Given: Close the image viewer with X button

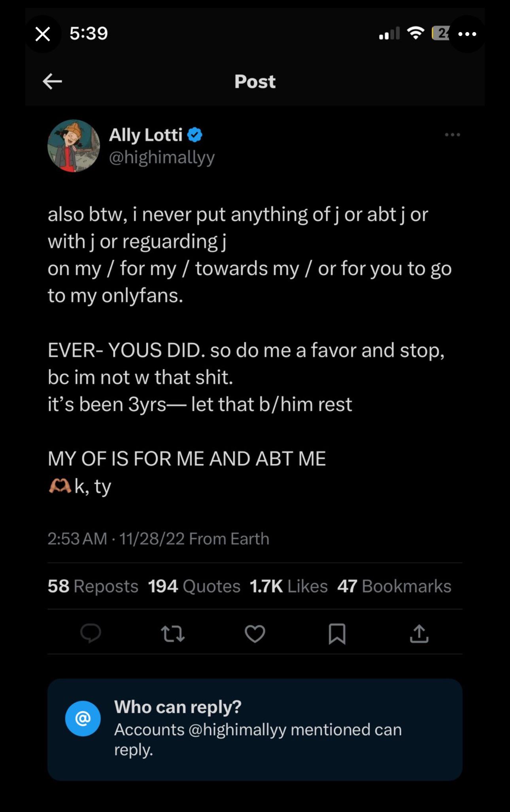Looking at the screenshot, I should (43, 34).
